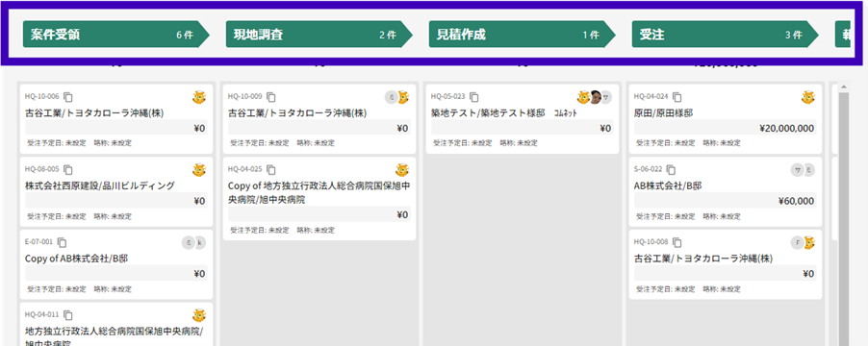Image resolution: width=868 pixels, height=346 pixels.
Task: Click copy icon beside HQ-08-005
Action: 68,170
